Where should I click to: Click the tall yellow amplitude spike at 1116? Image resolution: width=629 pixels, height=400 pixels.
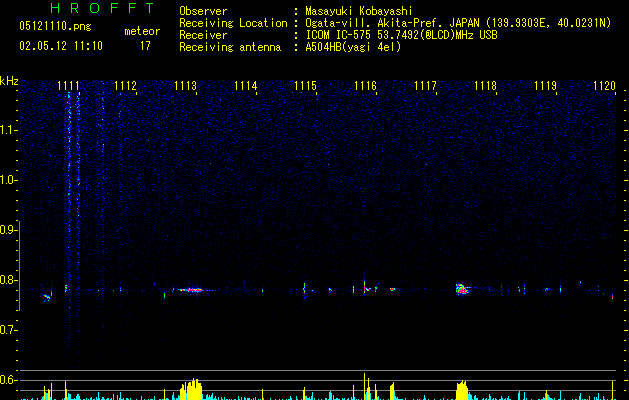click(x=365, y=386)
